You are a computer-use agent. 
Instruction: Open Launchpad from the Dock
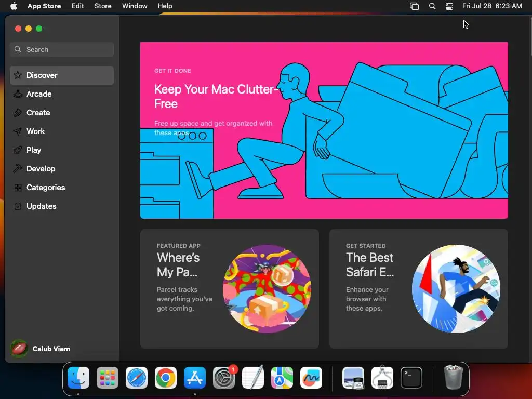pos(108,378)
